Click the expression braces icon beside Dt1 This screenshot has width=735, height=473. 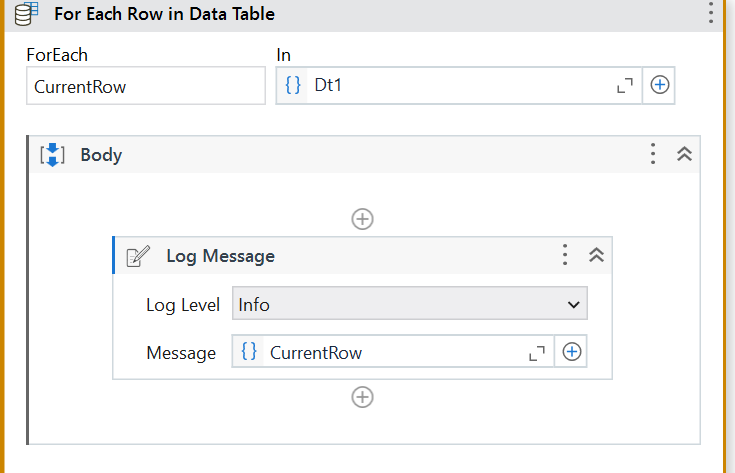point(292,85)
